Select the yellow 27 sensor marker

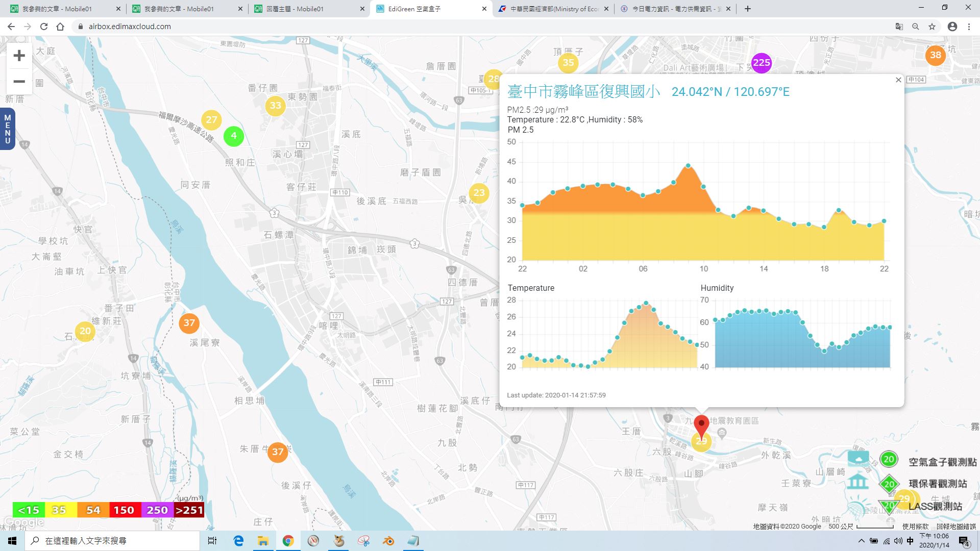click(211, 120)
